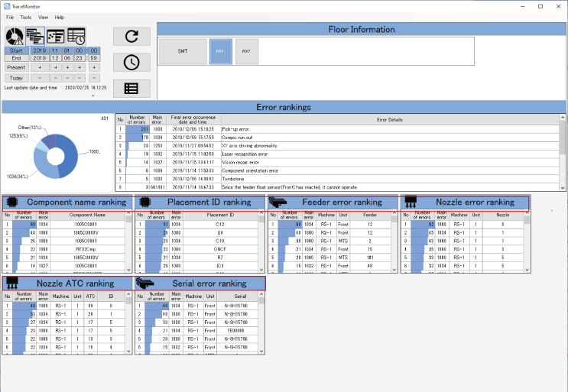Select the Pick-up error row

click(338, 129)
